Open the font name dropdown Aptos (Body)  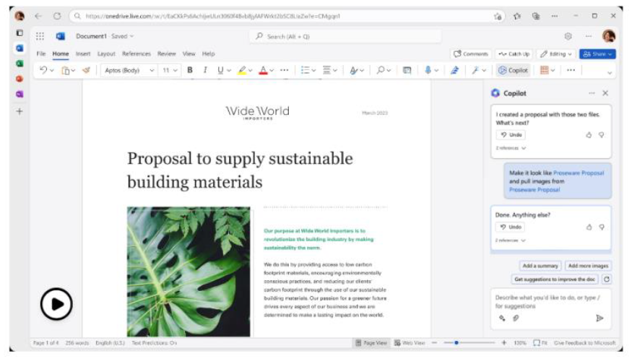(x=129, y=70)
